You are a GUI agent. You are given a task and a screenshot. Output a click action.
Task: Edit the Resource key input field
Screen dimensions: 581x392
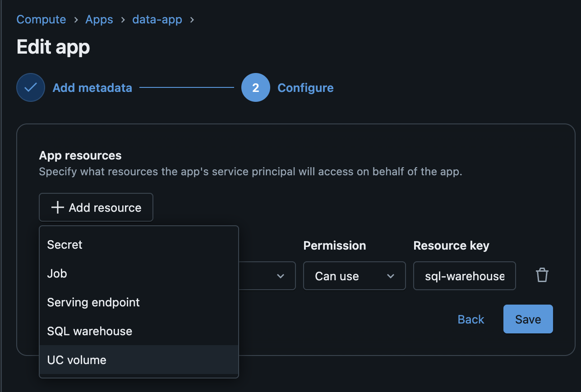464,275
